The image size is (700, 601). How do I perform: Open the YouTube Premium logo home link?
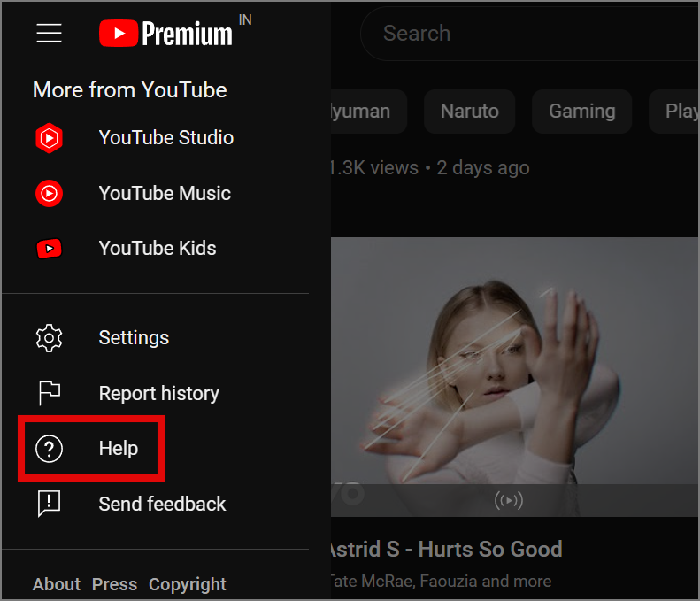tap(165, 34)
